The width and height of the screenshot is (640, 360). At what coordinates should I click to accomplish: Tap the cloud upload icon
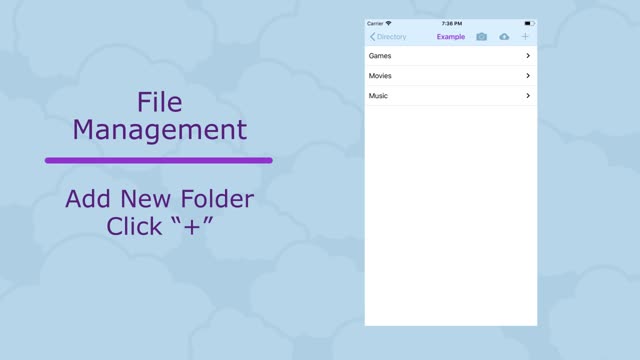(x=504, y=37)
